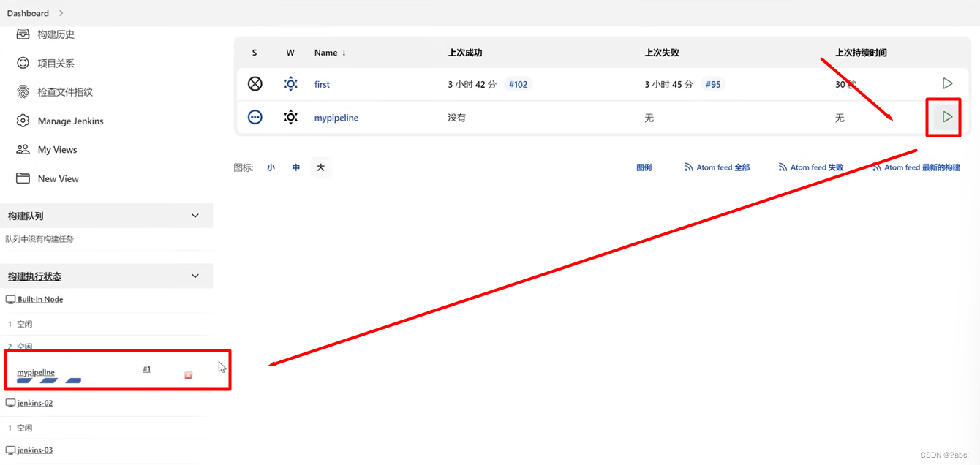
Task: Click the weather icon for first job
Action: click(290, 84)
